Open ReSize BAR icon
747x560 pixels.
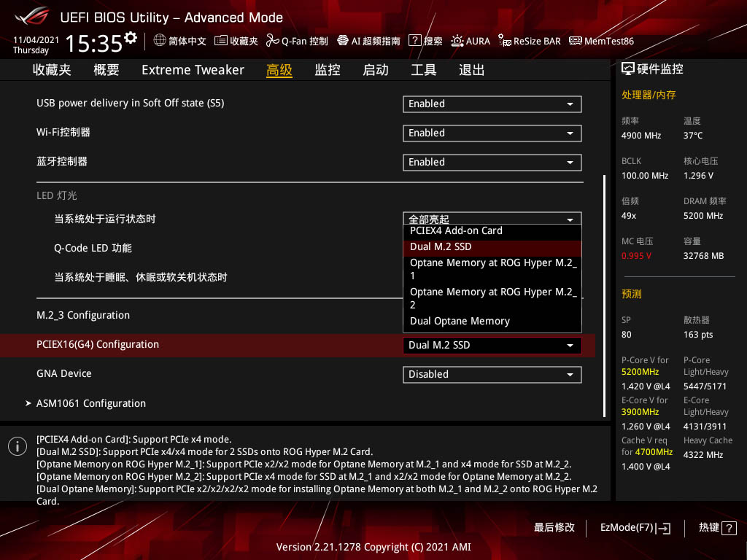(x=505, y=41)
